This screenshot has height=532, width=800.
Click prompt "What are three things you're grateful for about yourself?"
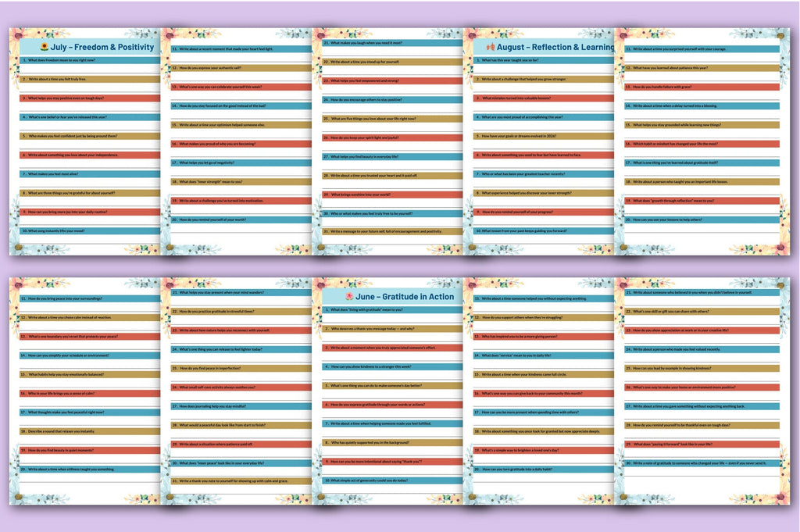[90, 193]
